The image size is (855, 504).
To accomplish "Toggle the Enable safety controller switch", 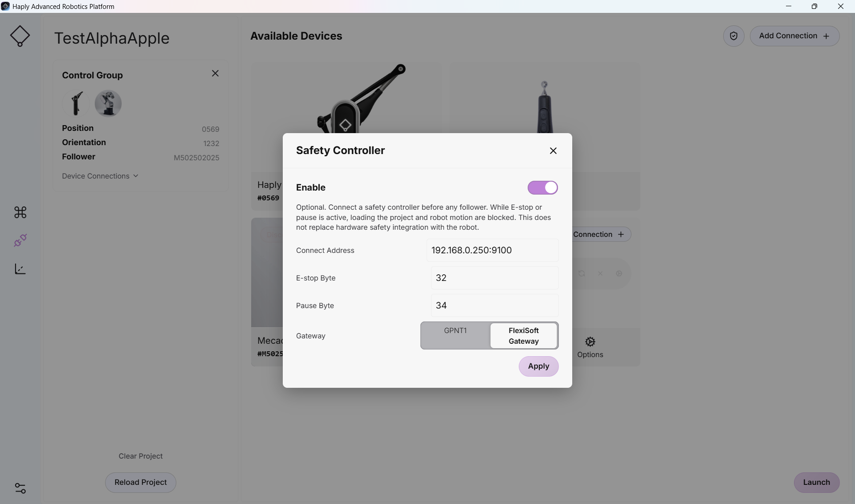I will (542, 188).
